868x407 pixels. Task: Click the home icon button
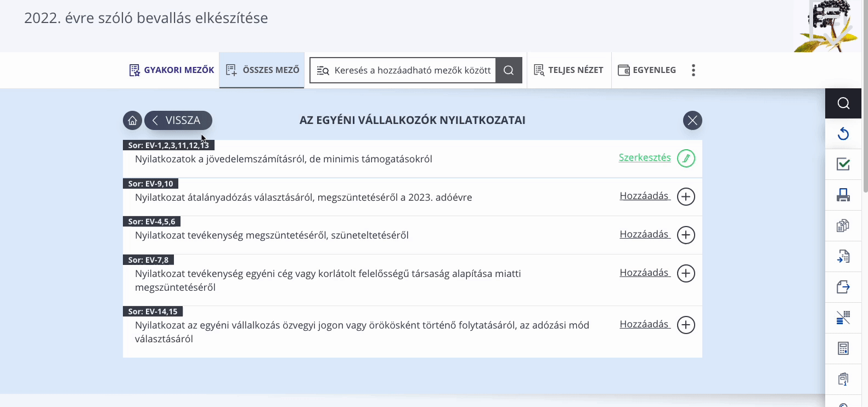coord(132,120)
